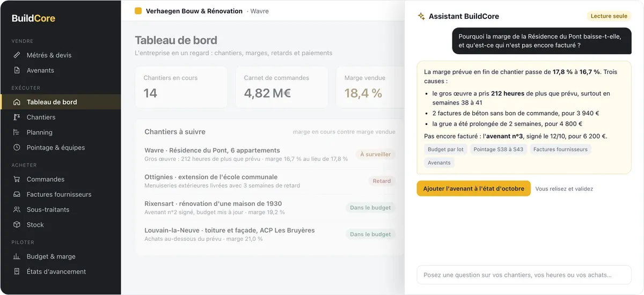This screenshot has height=295, width=644.
Task: Click the gantt icon beside Planning
Action: [x=17, y=132]
